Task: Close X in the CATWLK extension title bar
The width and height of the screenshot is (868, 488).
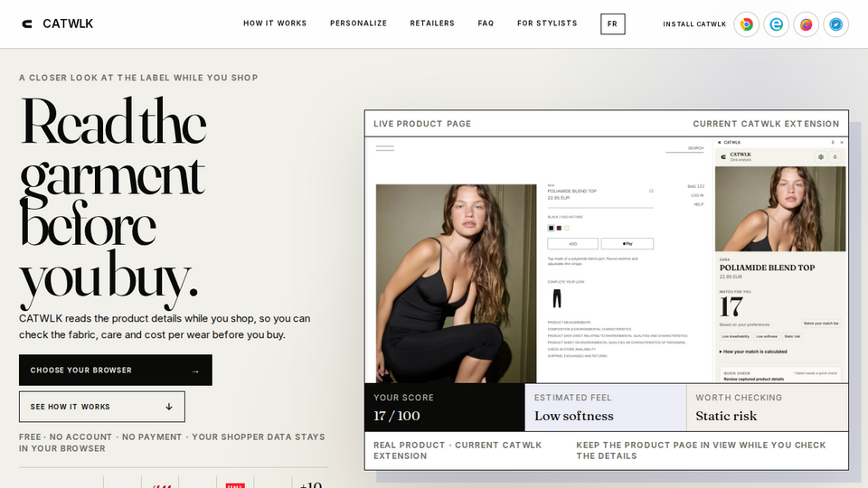Action: click(842, 142)
